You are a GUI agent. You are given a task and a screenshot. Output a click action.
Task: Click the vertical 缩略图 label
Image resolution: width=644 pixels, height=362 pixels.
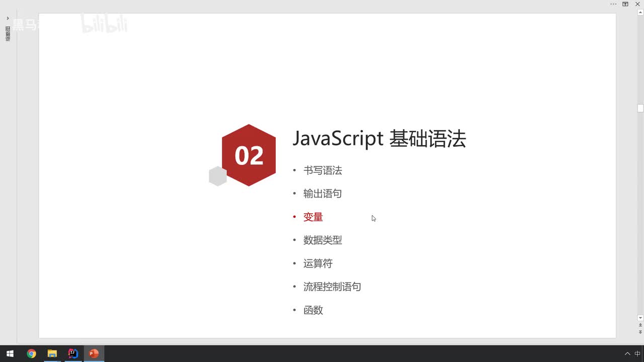click(8, 33)
